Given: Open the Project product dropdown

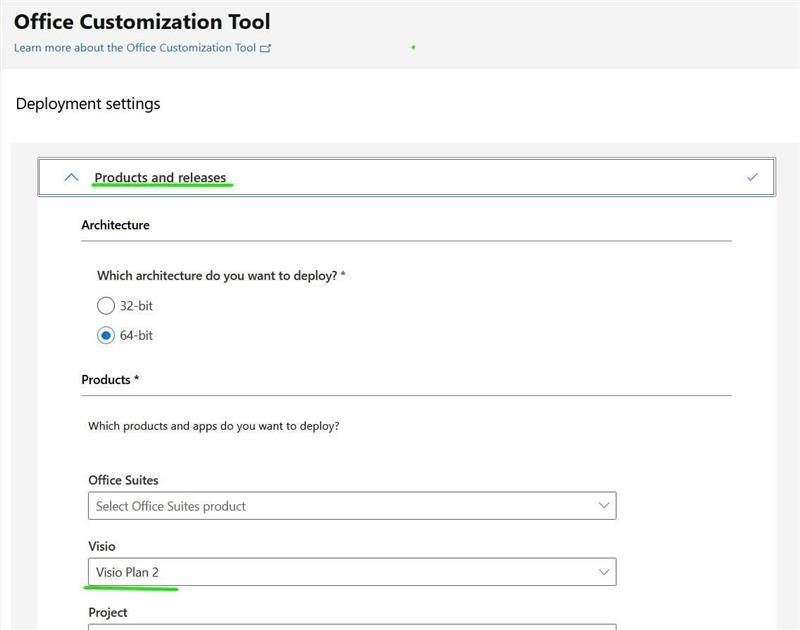Looking at the screenshot, I should [x=352, y=627].
